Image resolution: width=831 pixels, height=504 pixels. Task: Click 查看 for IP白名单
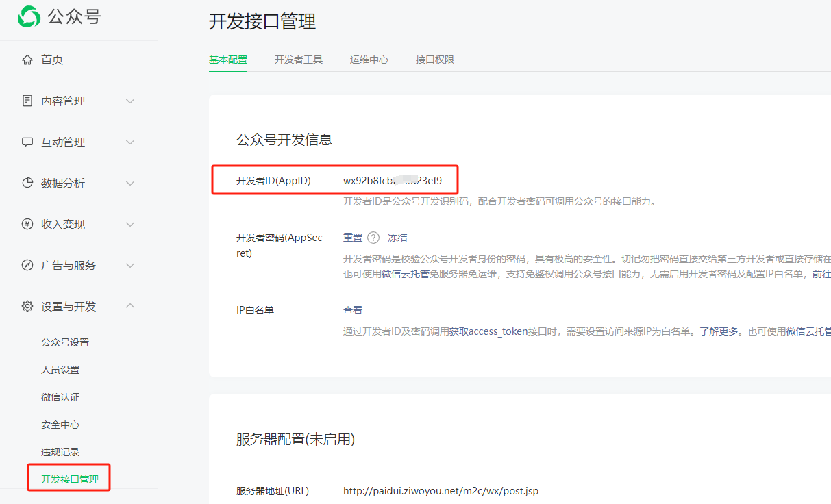pyautogui.click(x=353, y=310)
